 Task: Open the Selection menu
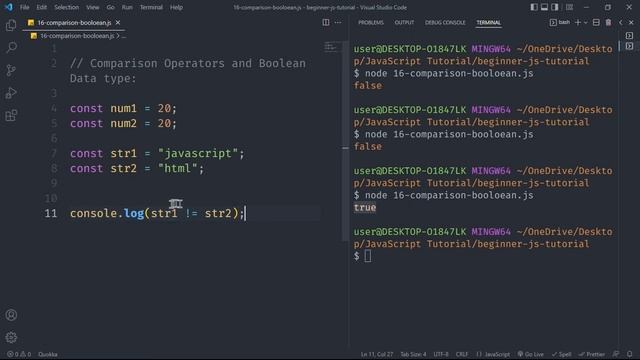[67, 7]
